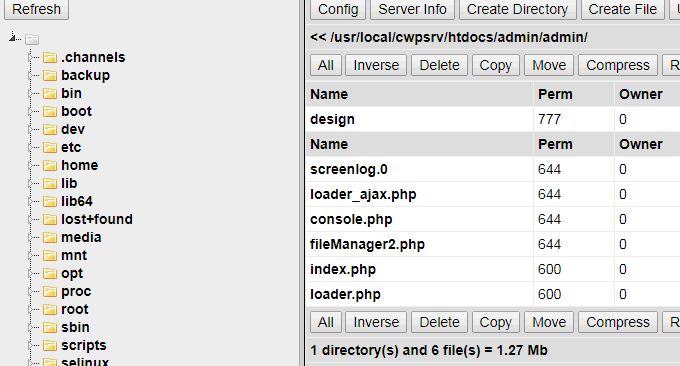Expand the root tree node
This screenshot has width=680, height=366.
[x=30, y=309]
